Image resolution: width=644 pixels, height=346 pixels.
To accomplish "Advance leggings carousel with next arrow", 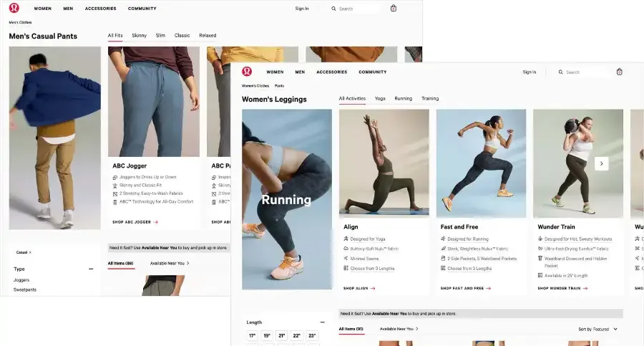I will [601, 164].
